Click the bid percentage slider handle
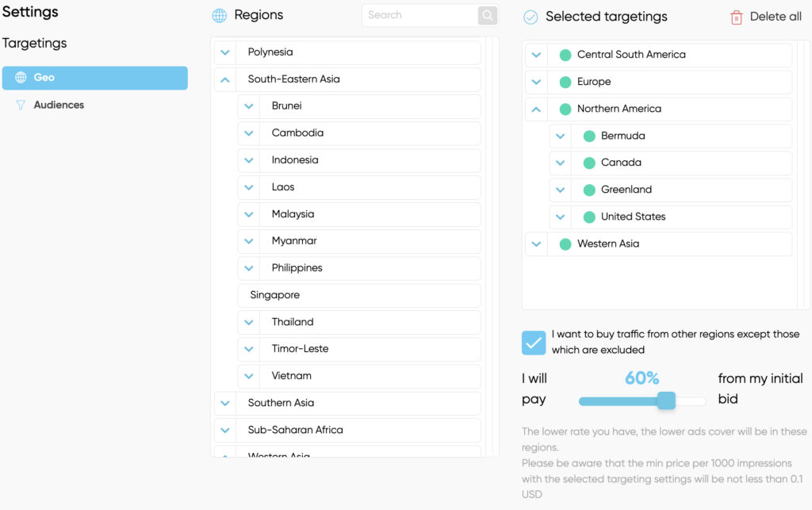Viewport: 812px width, 510px height. tap(666, 401)
